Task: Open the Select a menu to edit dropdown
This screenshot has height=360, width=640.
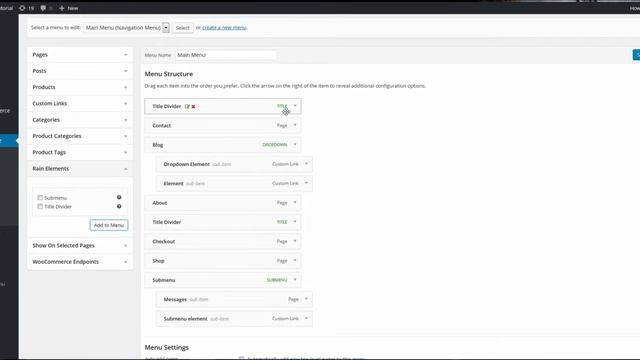Action: (127, 28)
